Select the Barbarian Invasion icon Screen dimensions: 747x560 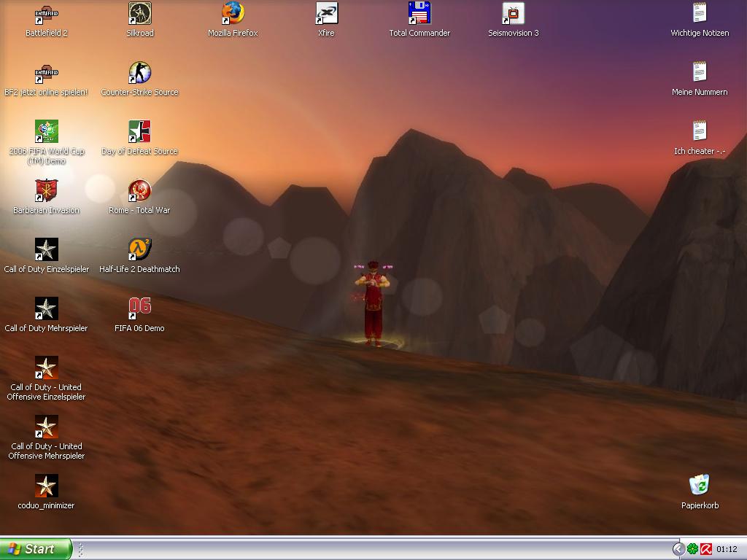[x=47, y=191]
